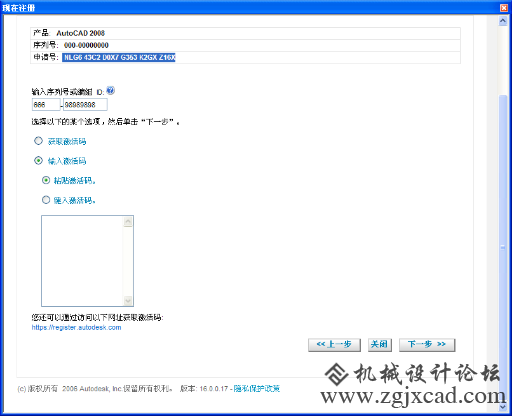
Task: Click the help icon beside serial number ID label
Action: [x=111, y=90]
